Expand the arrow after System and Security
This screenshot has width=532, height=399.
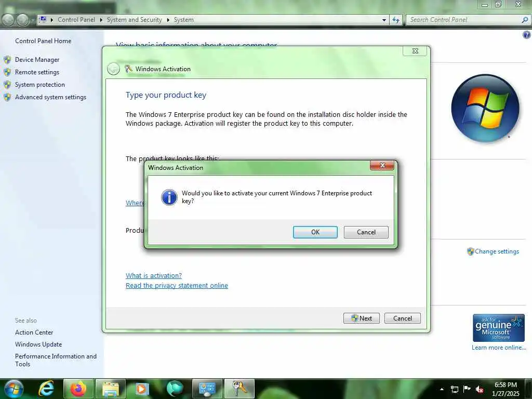point(168,20)
